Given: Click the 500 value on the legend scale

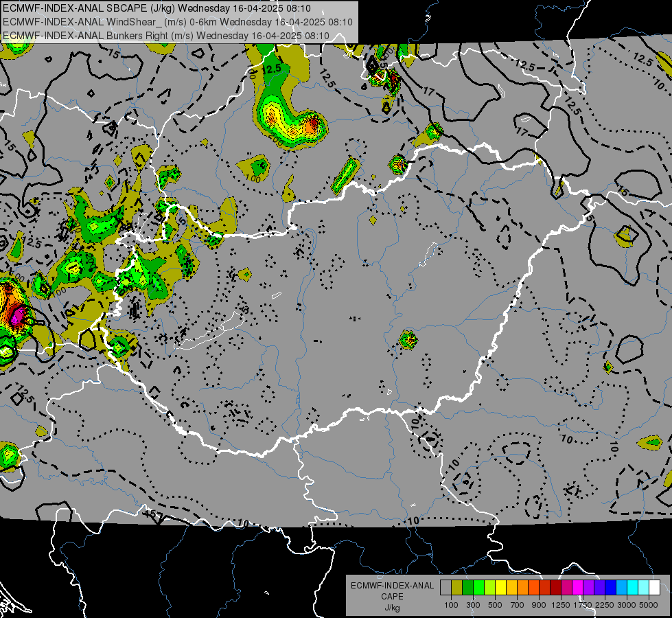Looking at the screenshot, I should tap(495, 605).
